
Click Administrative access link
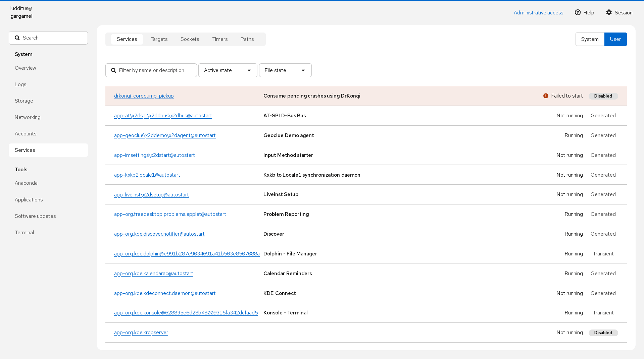pyautogui.click(x=538, y=13)
